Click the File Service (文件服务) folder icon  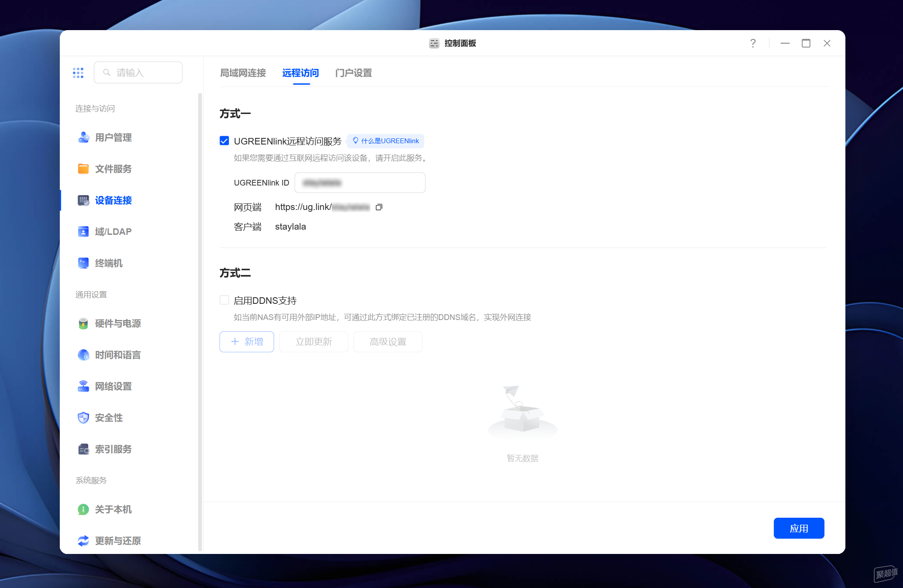83,169
